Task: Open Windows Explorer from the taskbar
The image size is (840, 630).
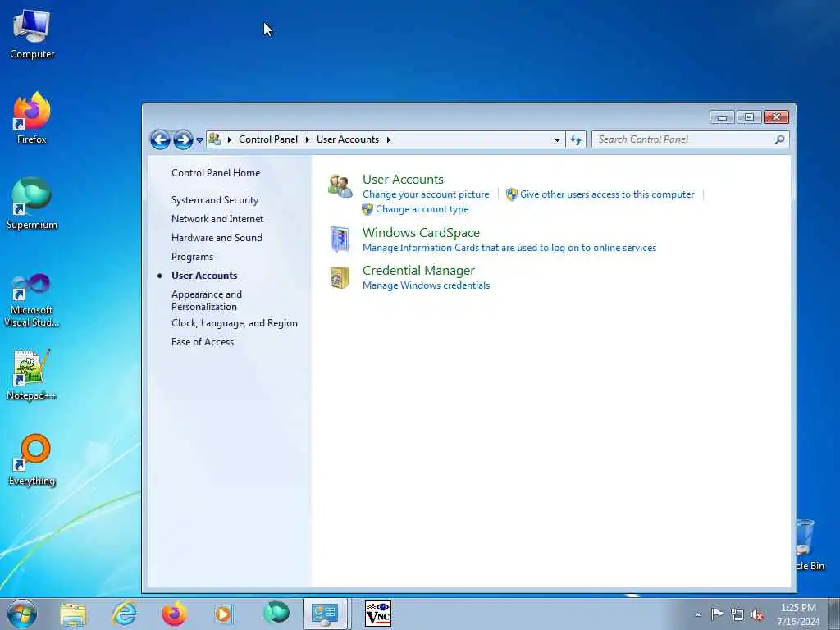Action: (73, 614)
